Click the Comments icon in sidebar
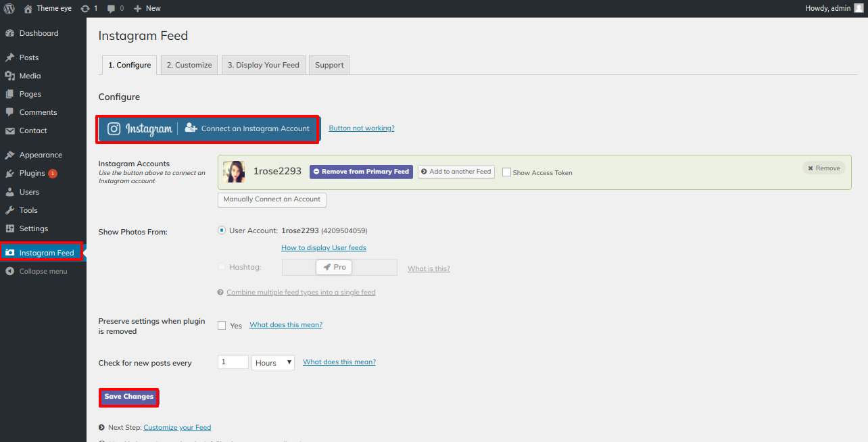868x442 pixels. click(x=10, y=112)
